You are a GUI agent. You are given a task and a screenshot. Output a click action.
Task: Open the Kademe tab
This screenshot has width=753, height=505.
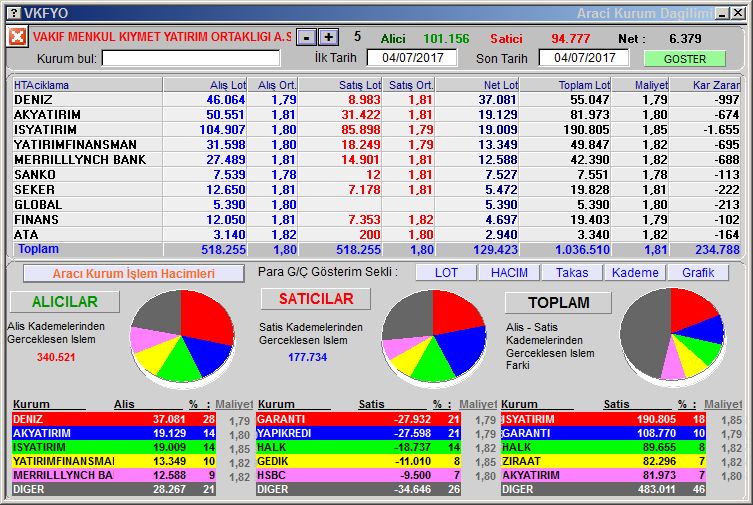(x=635, y=272)
